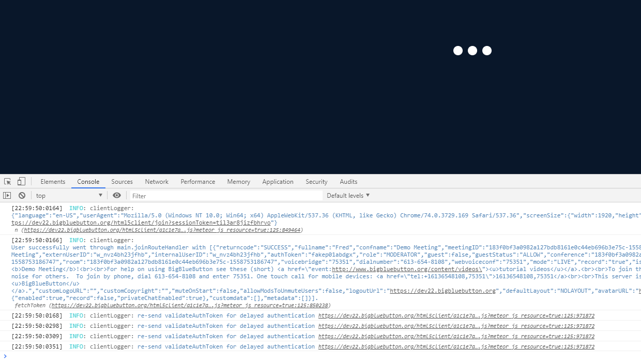This screenshot has width=641, height=364.
Task: Select the inspect element picker icon
Action: (x=7, y=181)
